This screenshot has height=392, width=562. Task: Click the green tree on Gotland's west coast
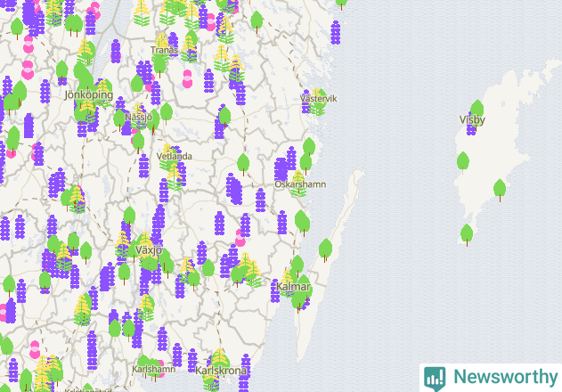[463, 163]
